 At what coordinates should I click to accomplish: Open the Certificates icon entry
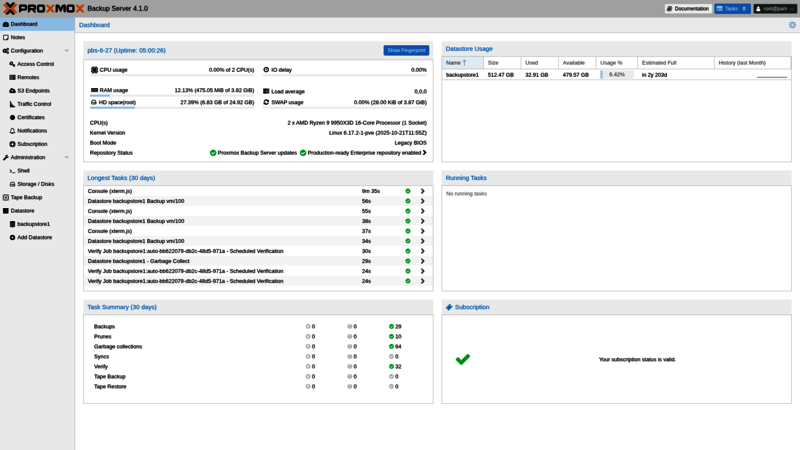12,117
